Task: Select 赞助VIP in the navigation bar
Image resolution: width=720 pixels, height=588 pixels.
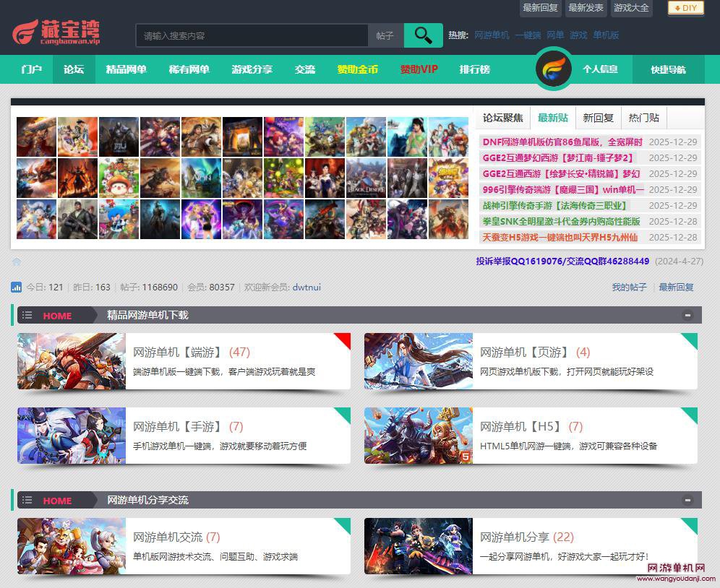Action: [x=419, y=69]
